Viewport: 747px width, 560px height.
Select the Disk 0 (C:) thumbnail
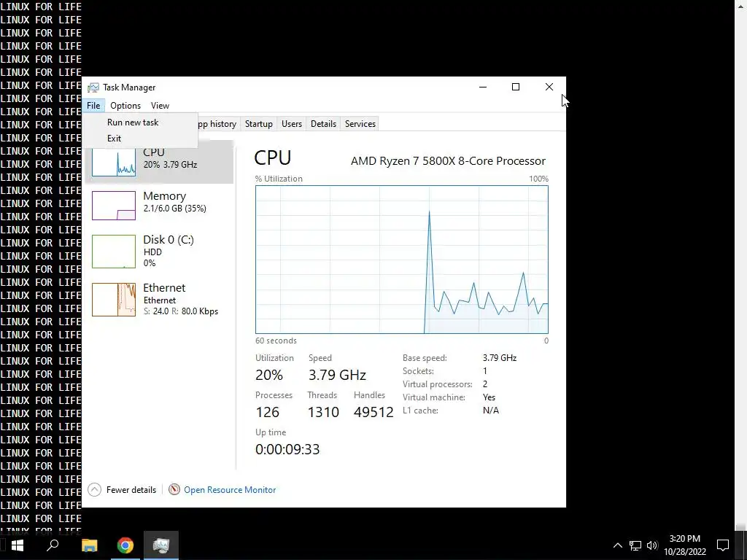click(x=114, y=252)
